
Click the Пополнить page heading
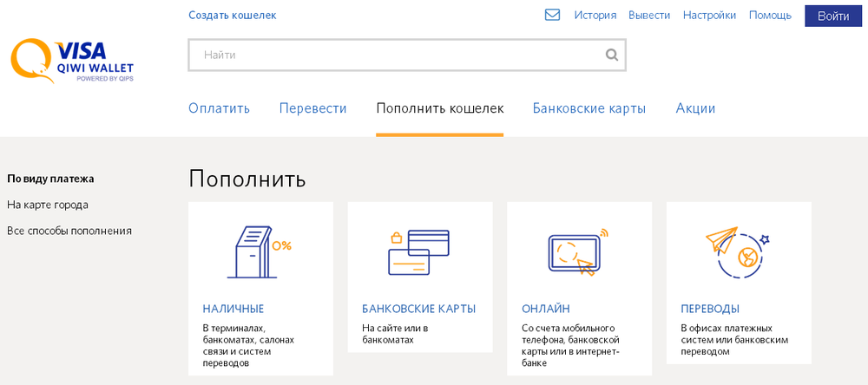coord(247,179)
